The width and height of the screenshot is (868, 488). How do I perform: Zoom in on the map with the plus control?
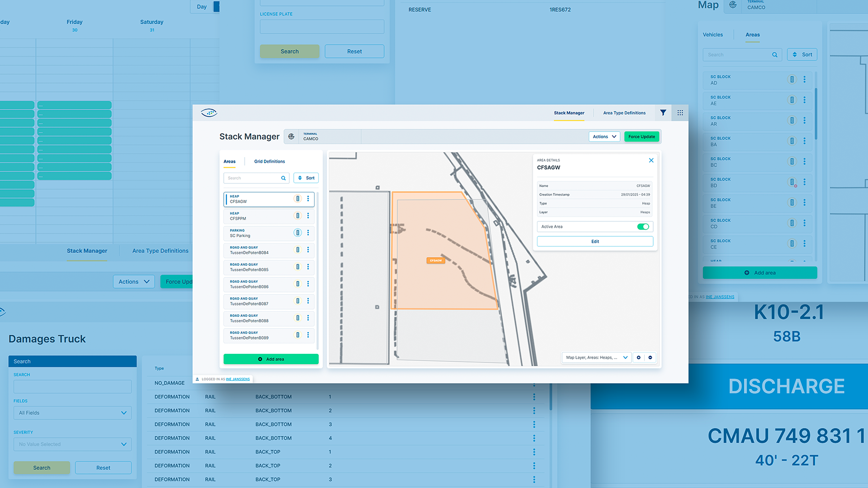[x=639, y=357]
